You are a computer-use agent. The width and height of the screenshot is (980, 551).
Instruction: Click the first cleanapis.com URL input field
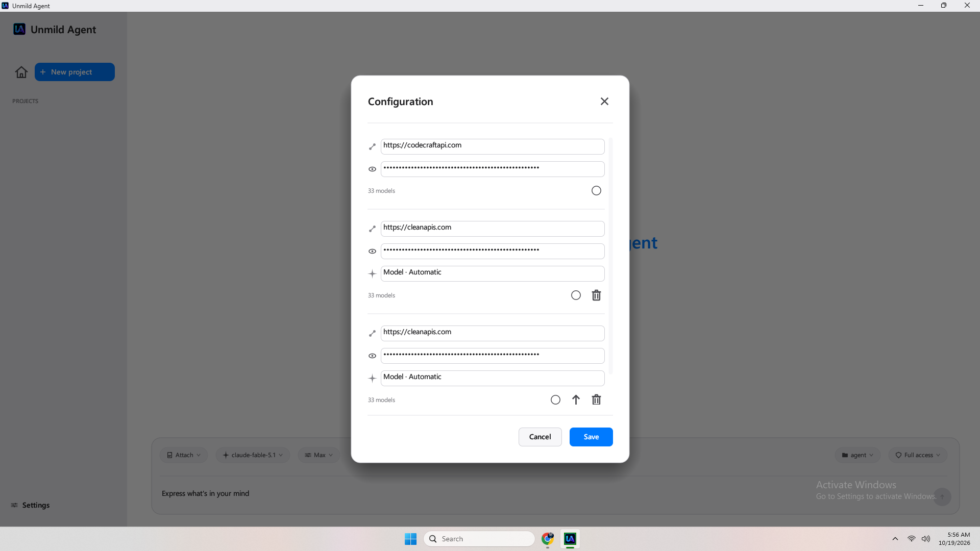[x=493, y=229]
